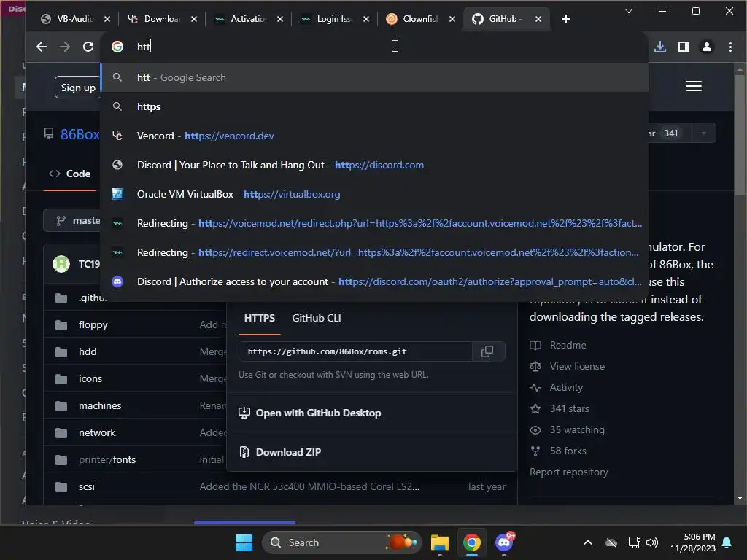Click the 35 watching link

(567, 430)
